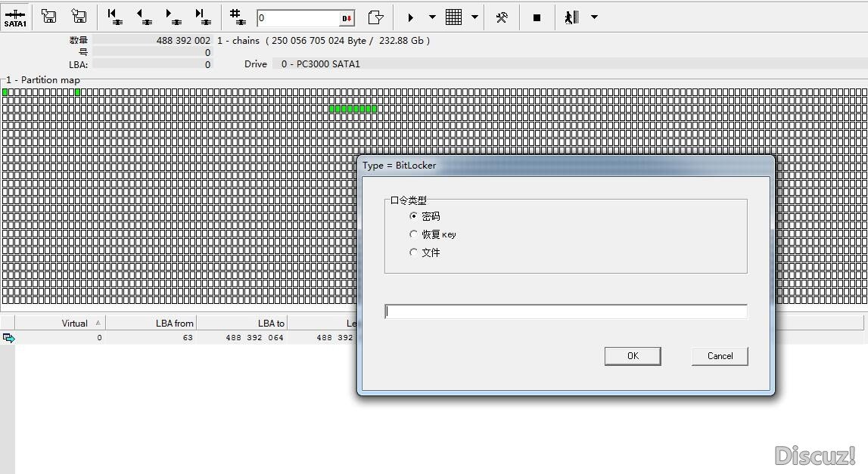Jump to the first sector
Screen dimensions: 868x474
(x=114, y=17)
